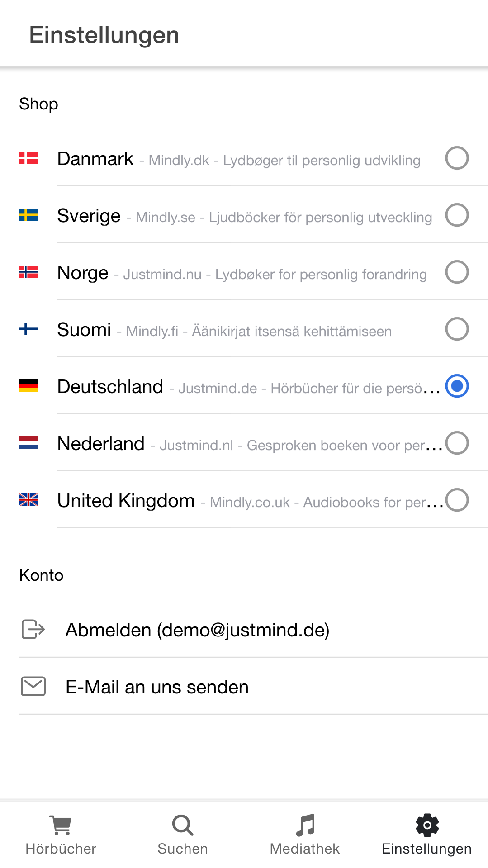Tap the United Kingdom flag icon
Viewport: 488px width, 868px height.
(28, 500)
